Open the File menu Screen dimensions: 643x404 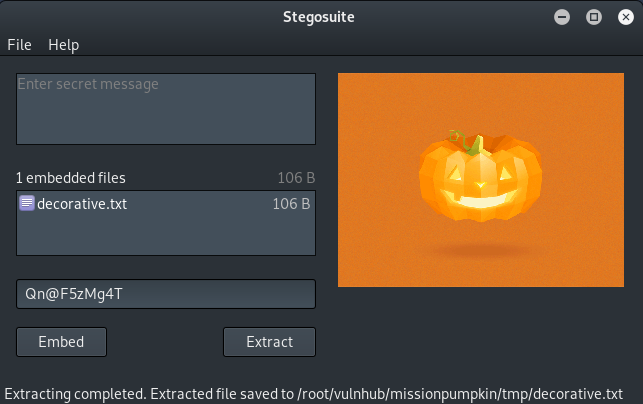19,45
